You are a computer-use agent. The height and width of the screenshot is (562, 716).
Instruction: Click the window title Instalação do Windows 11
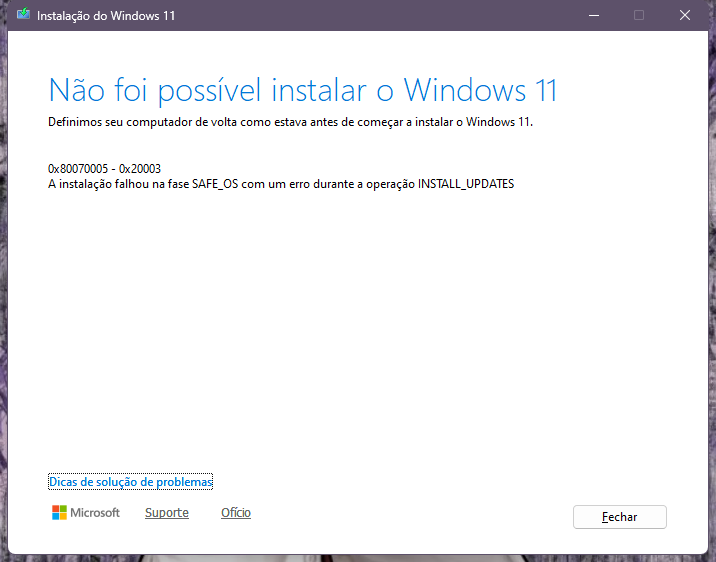106,16
